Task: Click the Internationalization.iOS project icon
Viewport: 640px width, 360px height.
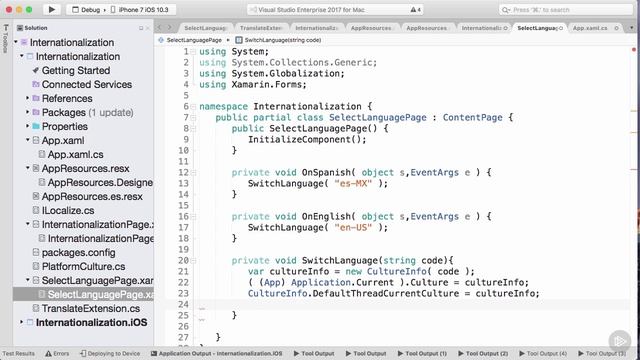Action: coord(30,322)
